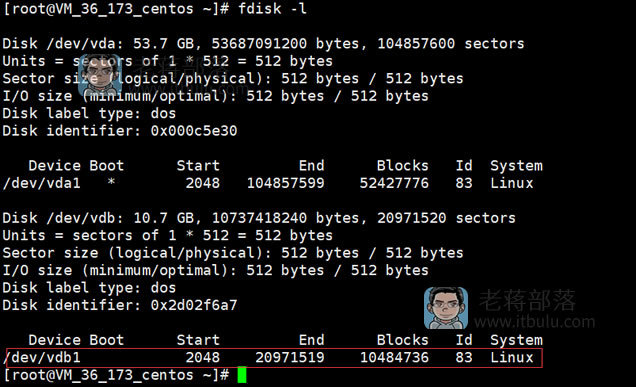Click the 'fdisk -l' command text

(x=272, y=9)
